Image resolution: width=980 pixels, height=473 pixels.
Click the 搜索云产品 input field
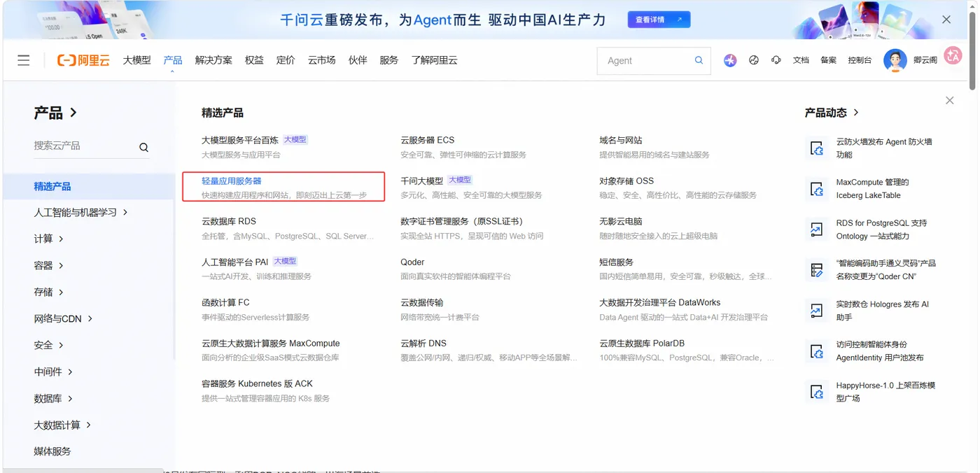click(x=84, y=146)
